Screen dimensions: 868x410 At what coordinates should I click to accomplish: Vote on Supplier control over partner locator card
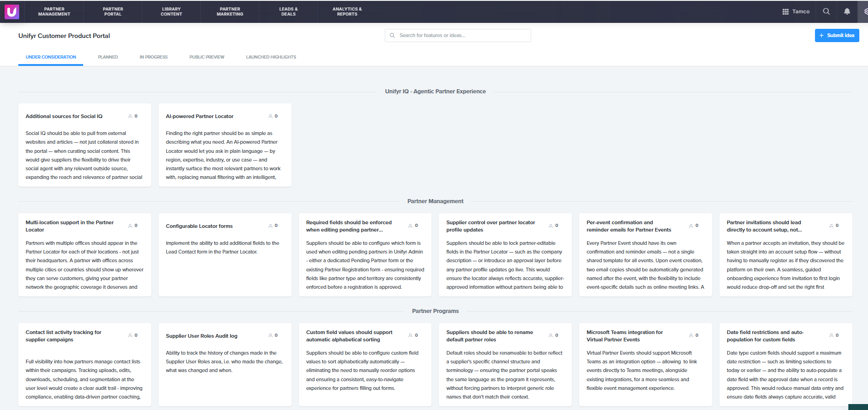pos(554,226)
